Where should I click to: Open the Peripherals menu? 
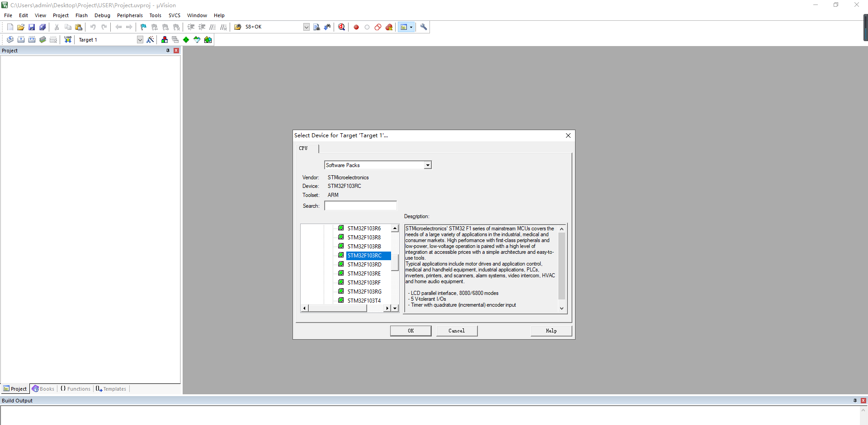tap(130, 15)
